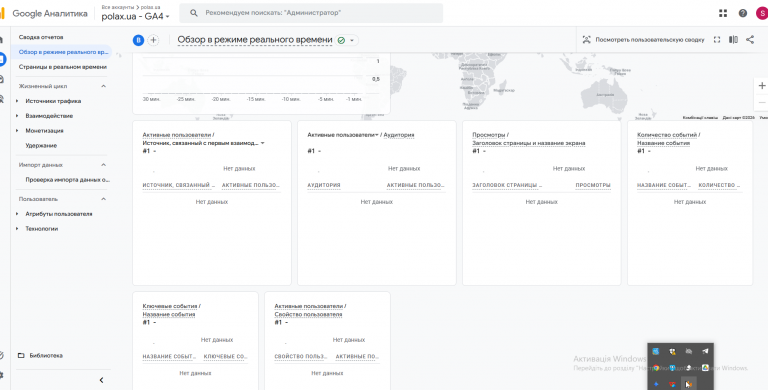Expand Взаимодействие tree arrow
The width and height of the screenshot is (768, 390).
[x=17, y=116]
